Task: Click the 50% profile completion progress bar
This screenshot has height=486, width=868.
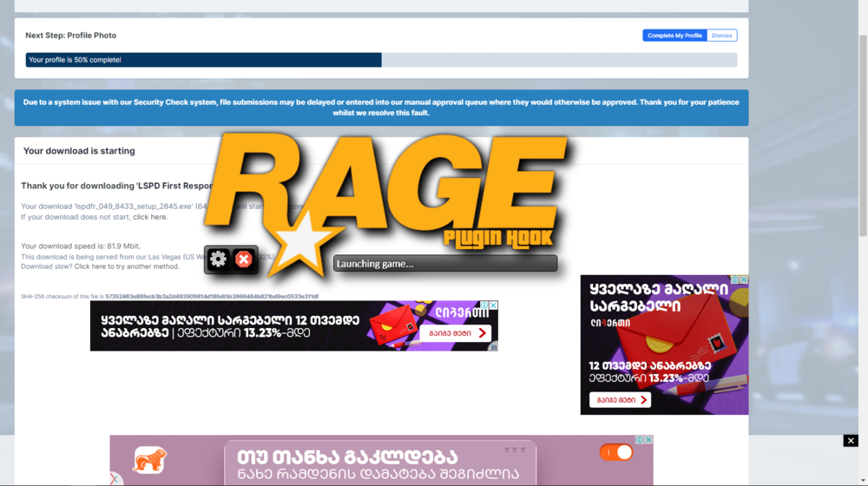Action: click(x=381, y=60)
